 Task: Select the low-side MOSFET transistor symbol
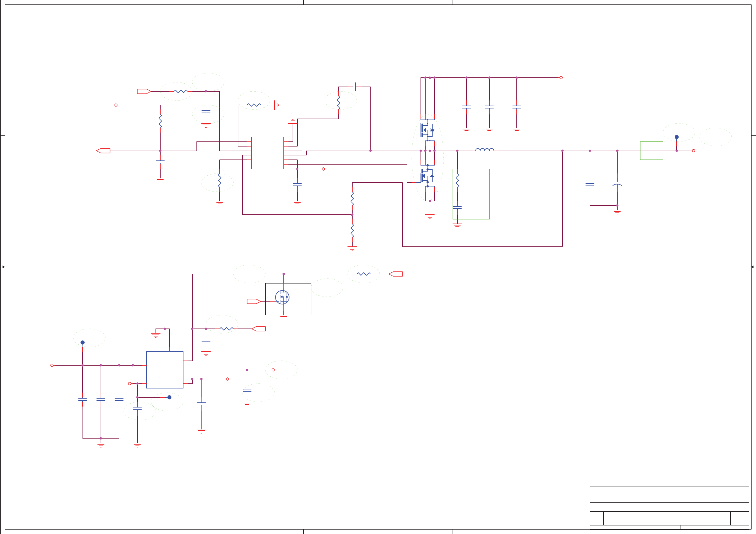click(427, 176)
